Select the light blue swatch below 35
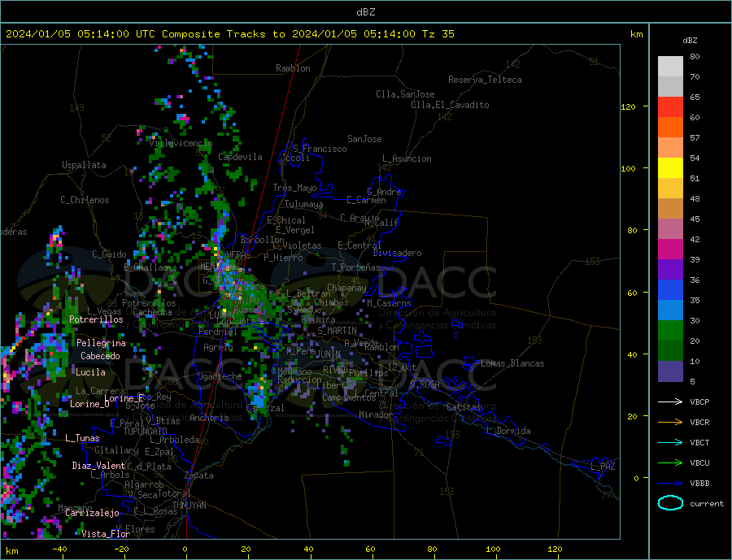732x560 pixels. click(x=670, y=310)
